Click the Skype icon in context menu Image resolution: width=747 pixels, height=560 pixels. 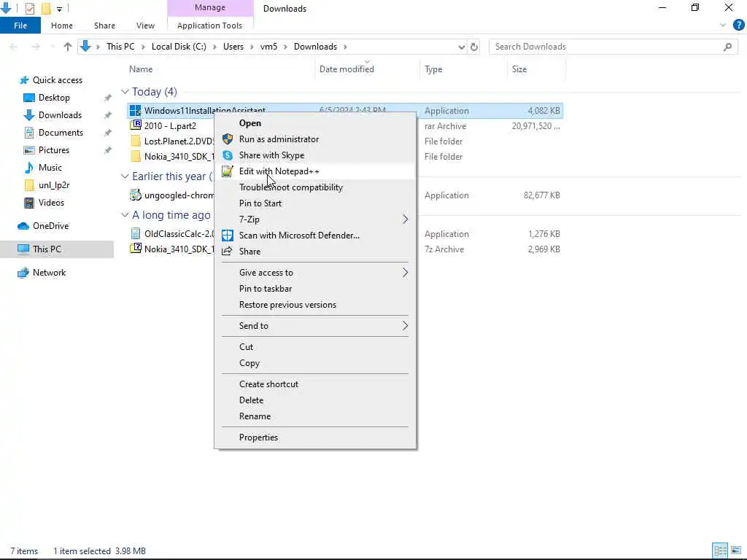[228, 155]
